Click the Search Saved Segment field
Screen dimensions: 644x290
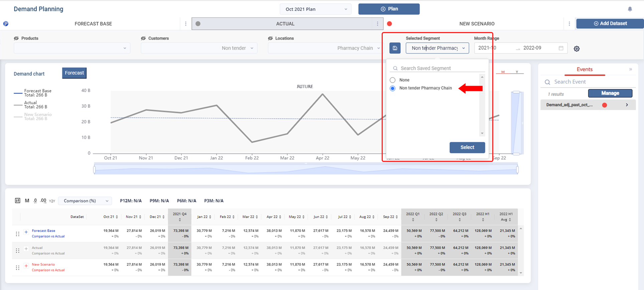pos(437,68)
